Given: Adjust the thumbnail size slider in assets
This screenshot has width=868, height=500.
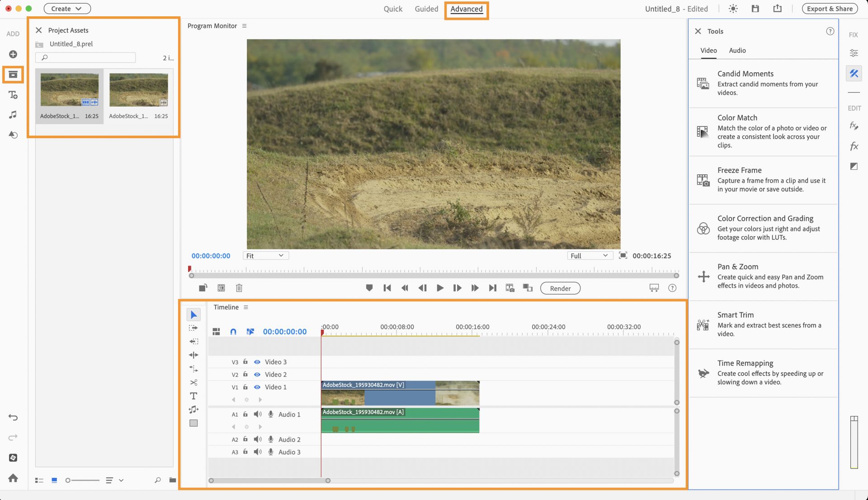Looking at the screenshot, I should click(68, 481).
